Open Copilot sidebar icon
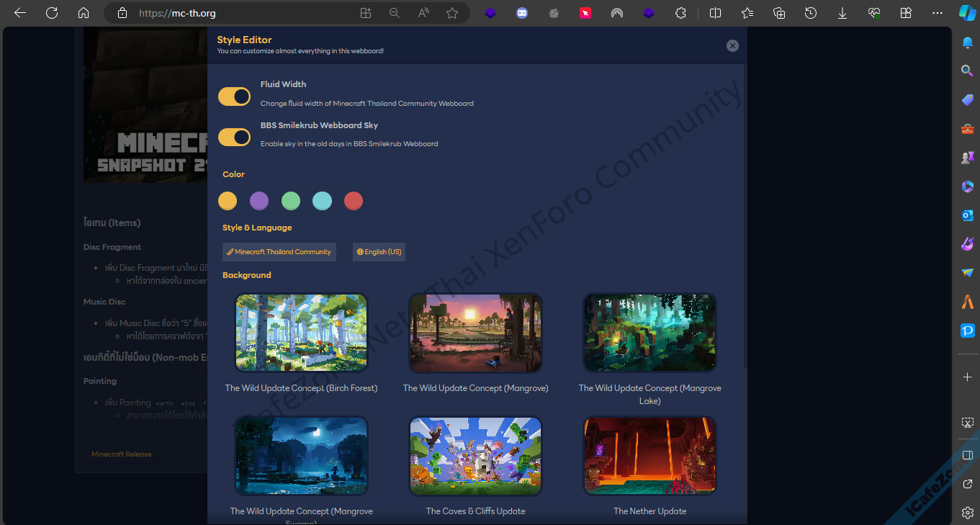 (x=967, y=13)
